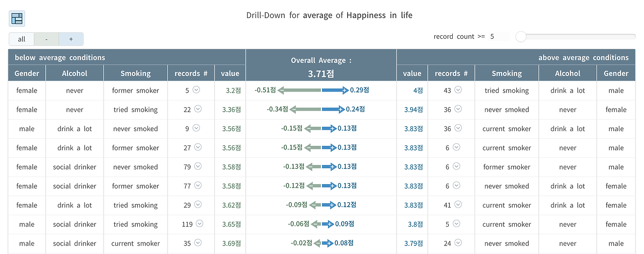Click the right Alcohol column header
Image resolution: width=644 pixels, height=254 pixels.
click(x=568, y=73)
